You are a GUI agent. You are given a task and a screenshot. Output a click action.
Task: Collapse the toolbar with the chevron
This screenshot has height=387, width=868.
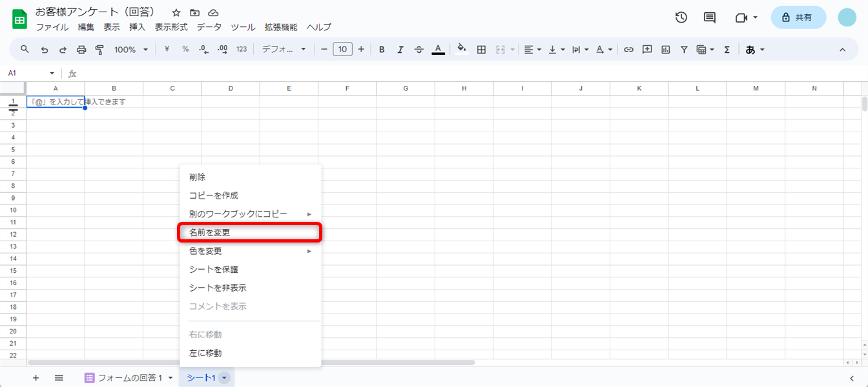[x=842, y=50]
